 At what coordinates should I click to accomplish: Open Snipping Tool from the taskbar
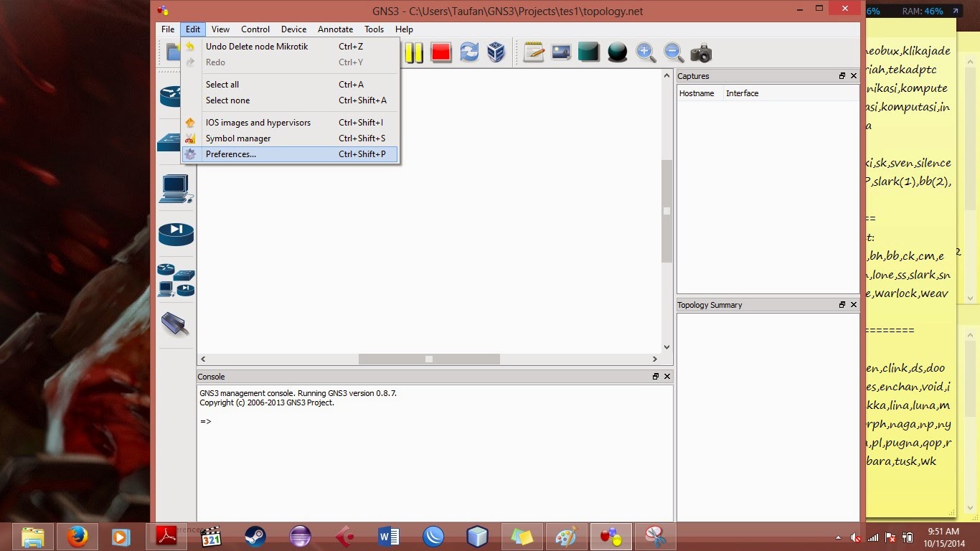coord(655,537)
